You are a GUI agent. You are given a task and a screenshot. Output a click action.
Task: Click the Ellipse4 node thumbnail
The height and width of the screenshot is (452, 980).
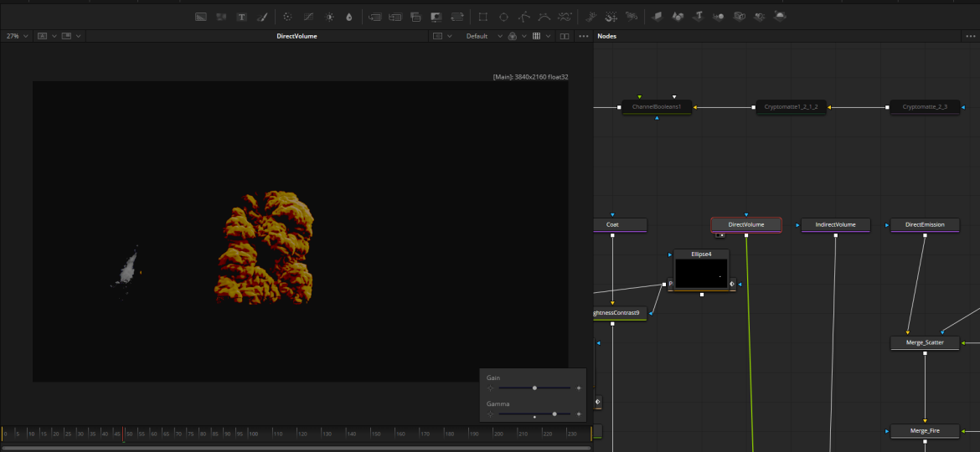tap(701, 274)
